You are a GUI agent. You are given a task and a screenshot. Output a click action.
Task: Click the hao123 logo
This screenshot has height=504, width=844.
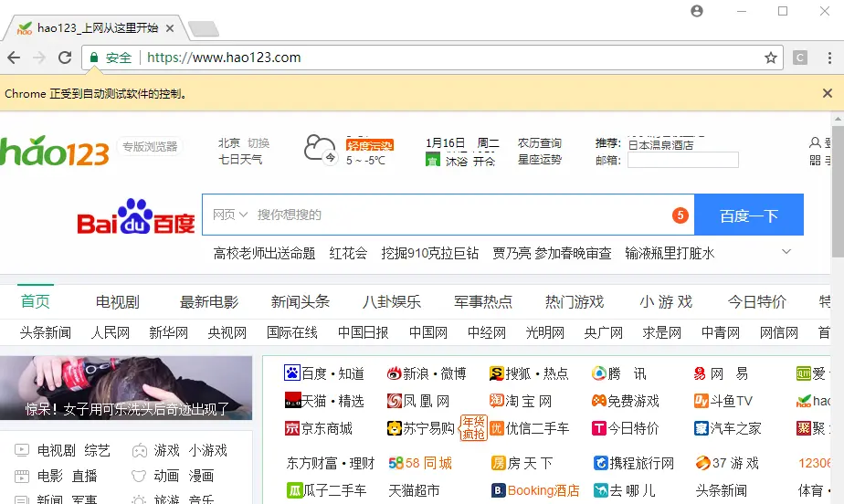pyautogui.click(x=55, y=151)
